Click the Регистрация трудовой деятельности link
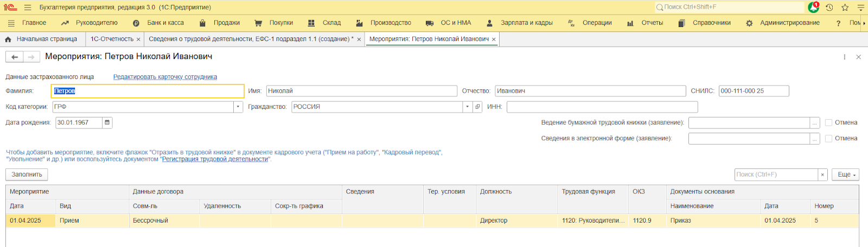This screenshot has width=868, height=247. tap(215, 159)
